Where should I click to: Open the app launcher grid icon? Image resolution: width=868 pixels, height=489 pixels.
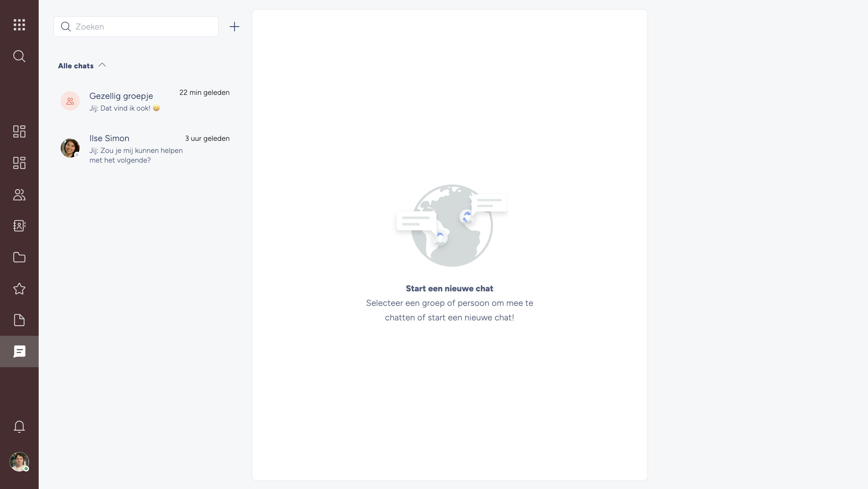click(19, 24)
